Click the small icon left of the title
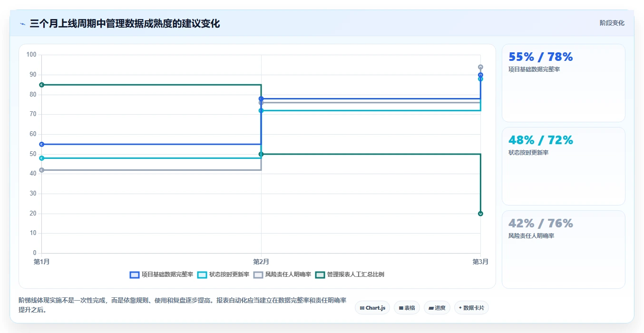 tap(22, 24)
